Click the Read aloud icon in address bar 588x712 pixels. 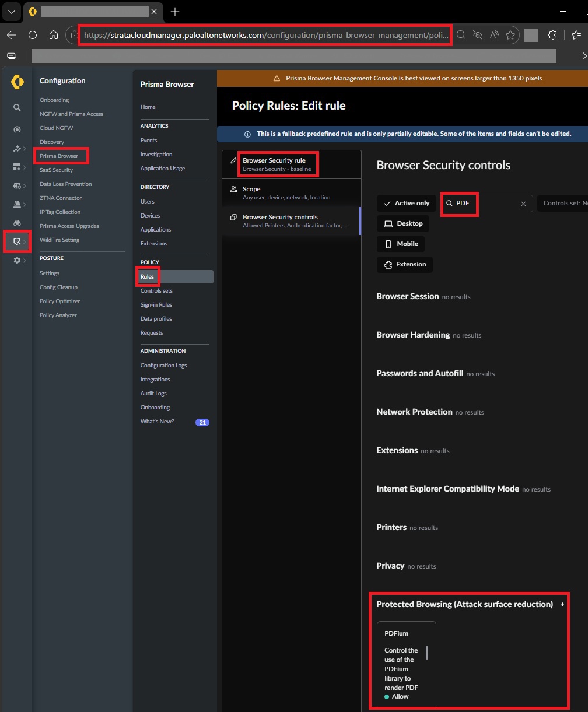[494, 35]
